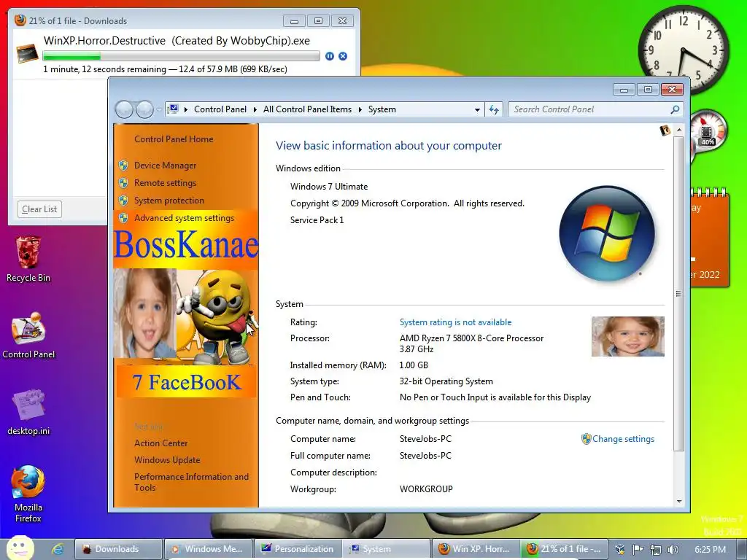This screenshot has height=560, width=747.
Task: Expand arrow before Control Panel breadcrumb
Action: coord(185,109)
